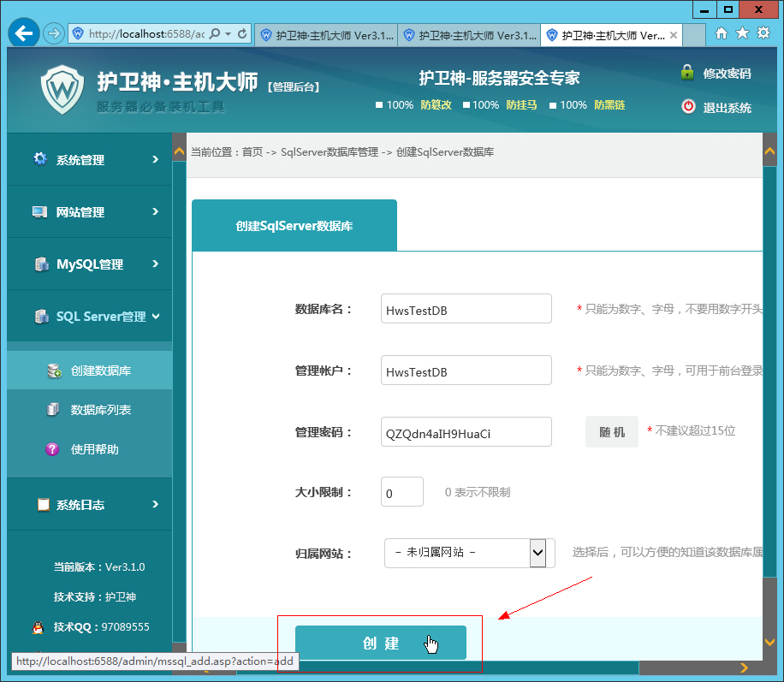The height and width of the screenshot is (682, 784).
Task: Click the database icon next to SQL Server管理
Action: tap(41, 316)
